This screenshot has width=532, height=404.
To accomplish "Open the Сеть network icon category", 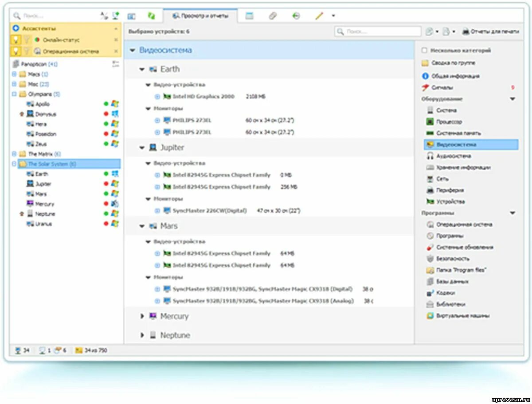I will pos(430,179).
